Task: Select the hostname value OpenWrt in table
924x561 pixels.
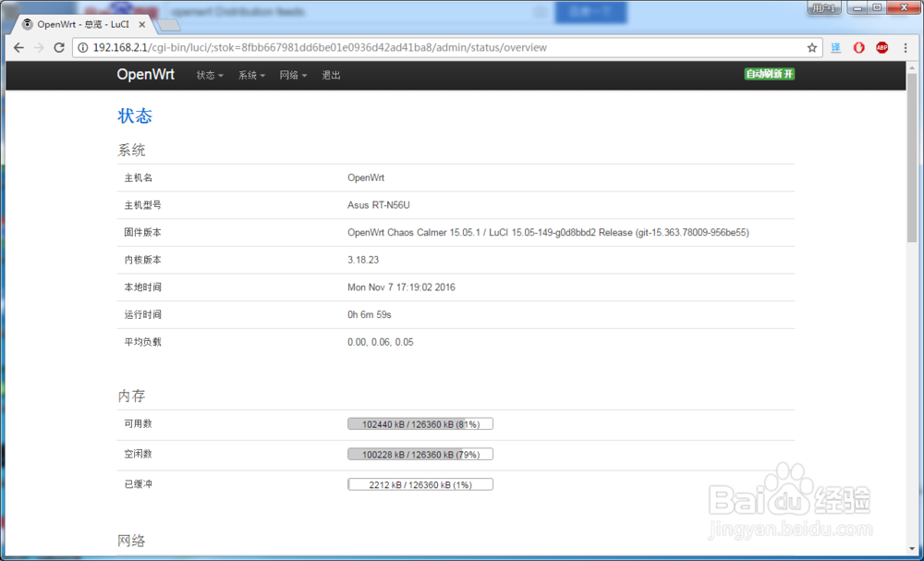Action: 366,178
